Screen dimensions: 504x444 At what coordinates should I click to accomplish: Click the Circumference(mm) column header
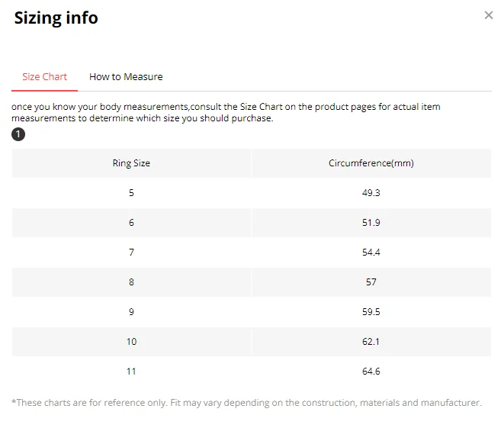point(371,163)
